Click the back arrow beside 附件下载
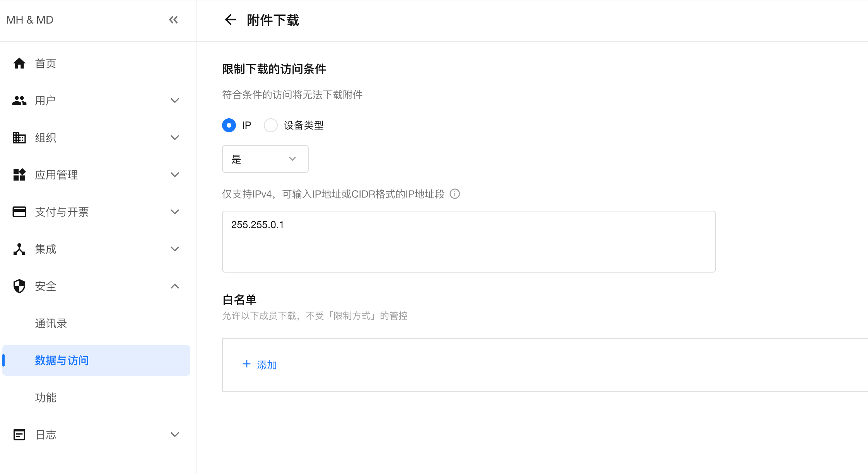 pyautogui.click(x=230, y=20)
